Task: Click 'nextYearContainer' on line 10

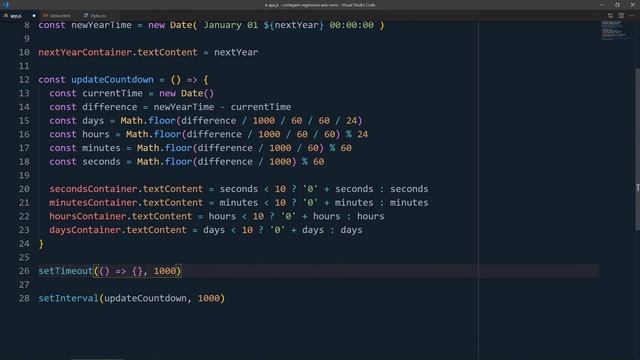Action: (x=85, y=52)
